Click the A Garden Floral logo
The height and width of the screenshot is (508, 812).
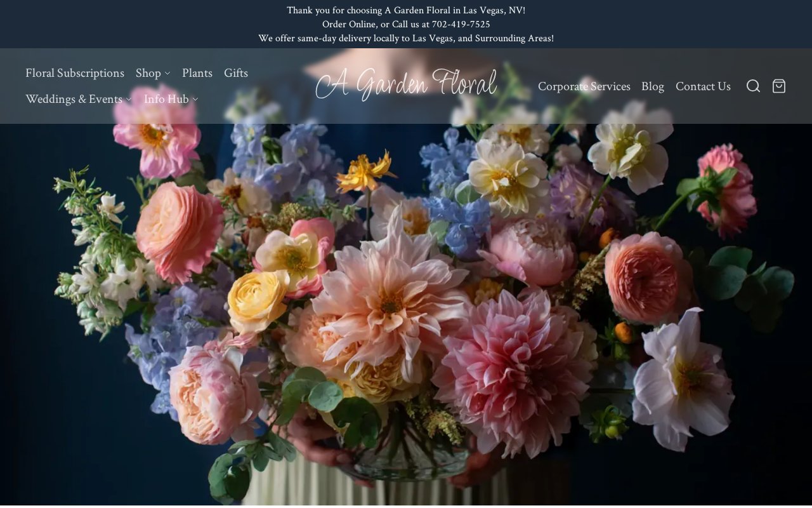[406, 84]
